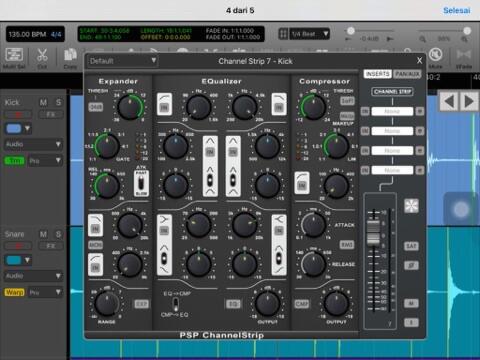This screenshot has height=360, width=480.
Task: Open the Kick track color dropdown arrow
Action: point(27,128)
